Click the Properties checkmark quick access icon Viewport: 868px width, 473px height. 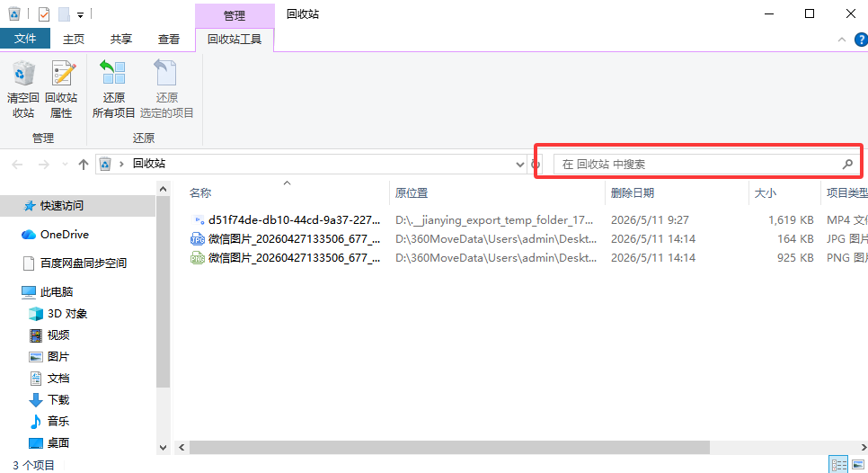[44, 13]
